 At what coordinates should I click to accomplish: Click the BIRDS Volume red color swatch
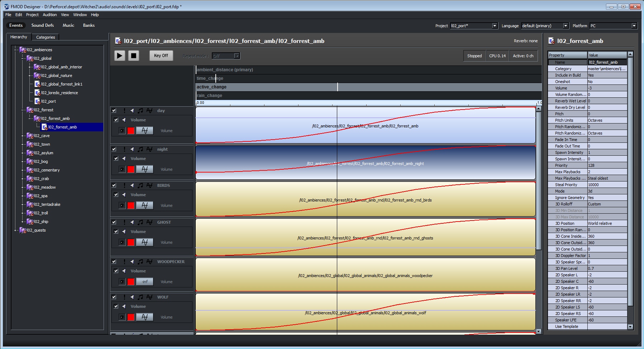click(x=131, y=205)
